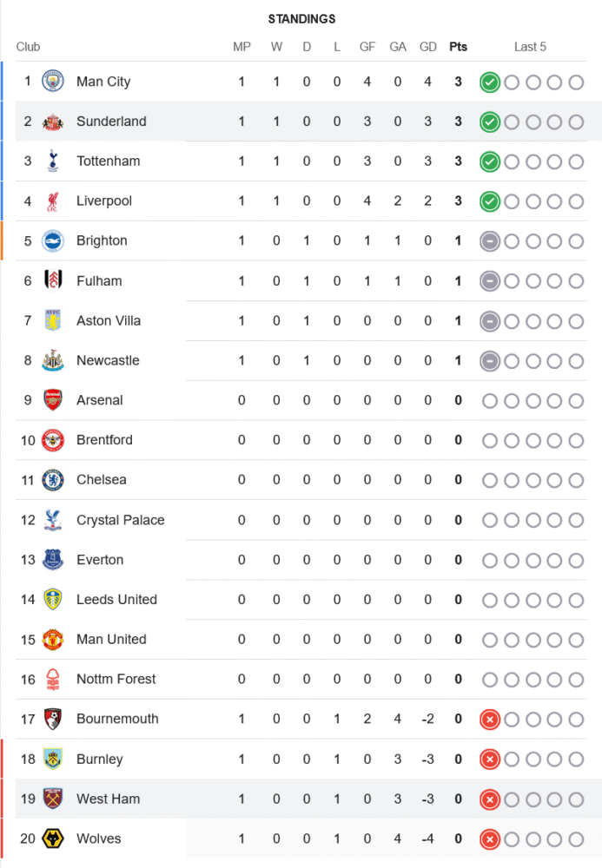Click the Wolves club crest
This screenshot has width=602, height=868.
pyautogui.click(x=53, y=838)
